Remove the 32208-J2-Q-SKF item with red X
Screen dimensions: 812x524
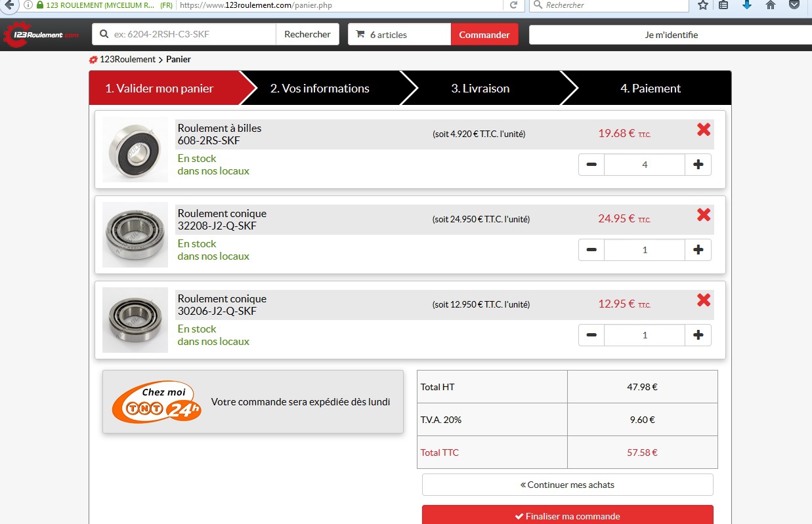pos(704,215)
